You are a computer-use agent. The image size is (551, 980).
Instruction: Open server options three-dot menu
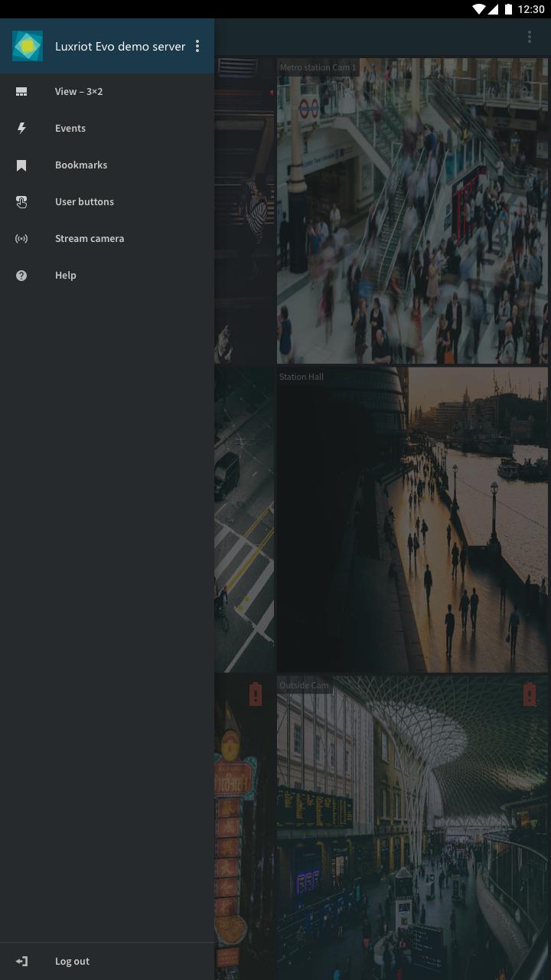tap(197, 46)
